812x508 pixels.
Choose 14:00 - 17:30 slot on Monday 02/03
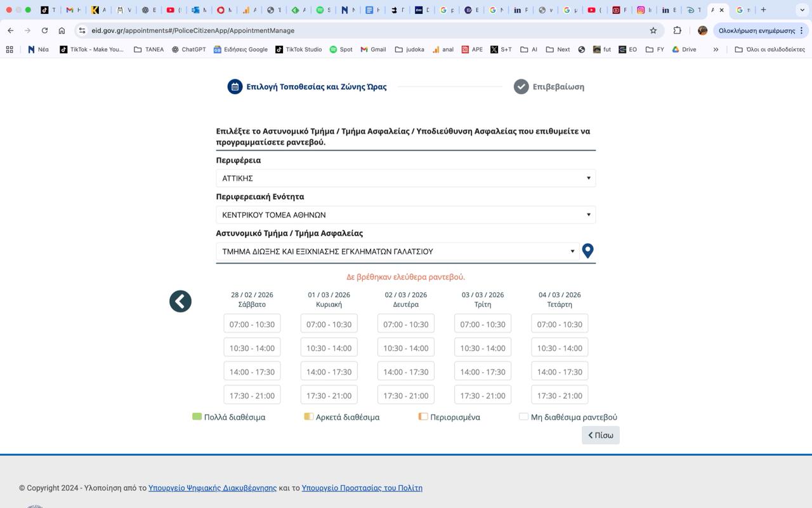click(405, 371)
